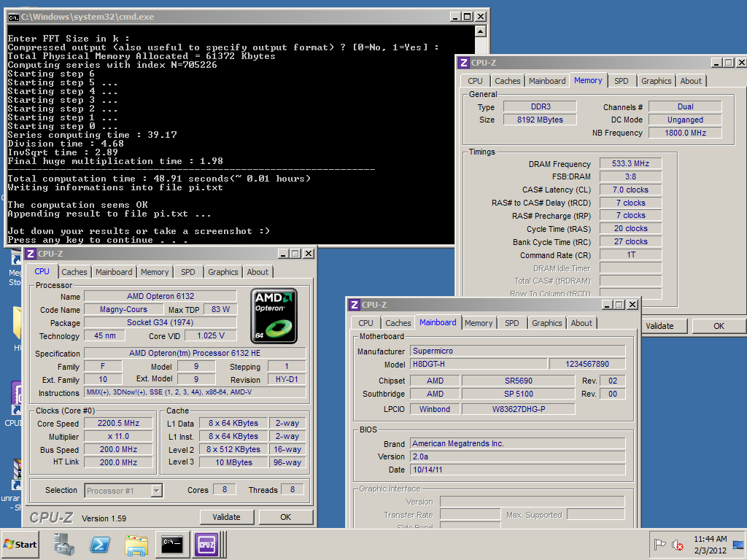Click Multiplier value x 11.0

(x=119, y=436)
